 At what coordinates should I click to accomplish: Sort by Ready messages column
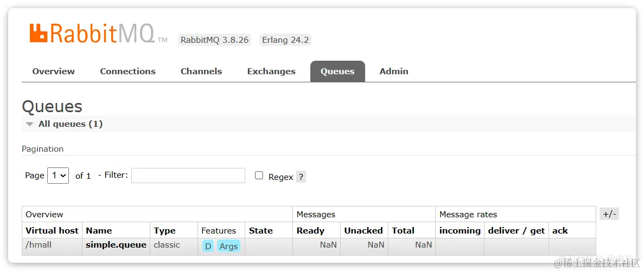[310, 231]
